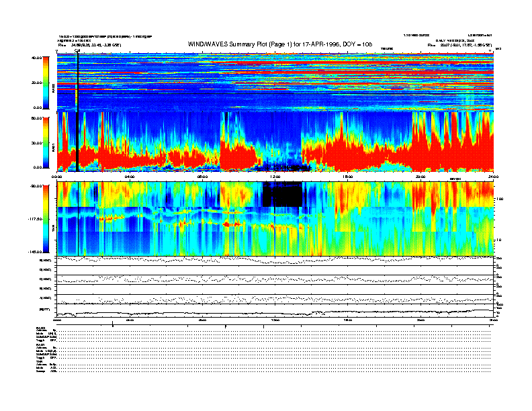Image resolution: width=532 pixels, height=411 pixels.
Task: Click the RAD2 color scale bar
Action: [x=46, y=83]
